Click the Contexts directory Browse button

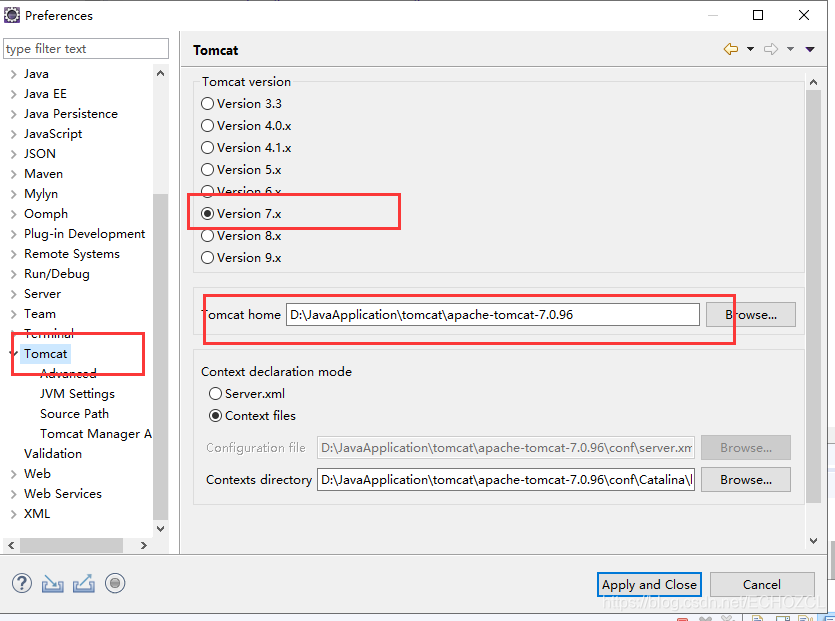pyautogui.click(x=746, y=480)
